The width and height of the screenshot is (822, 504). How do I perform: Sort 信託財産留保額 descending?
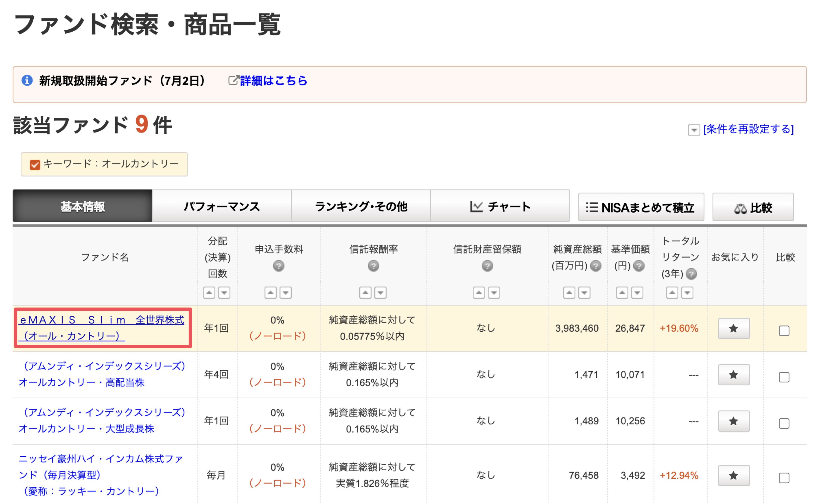494,293
